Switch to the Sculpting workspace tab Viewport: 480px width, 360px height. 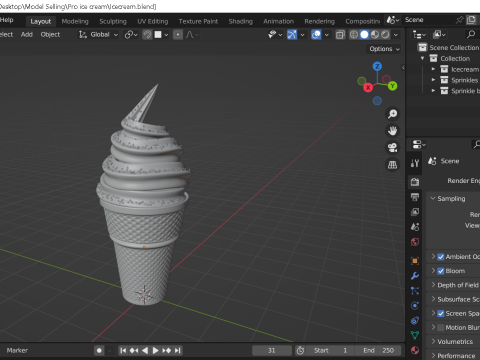coord(113,21)
